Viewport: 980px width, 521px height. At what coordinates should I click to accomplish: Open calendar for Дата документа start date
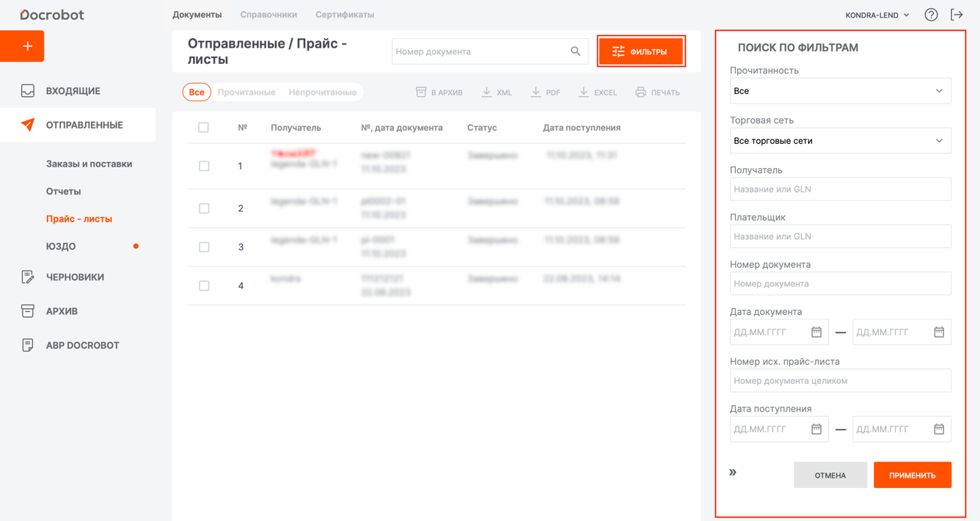coord(816,332)
